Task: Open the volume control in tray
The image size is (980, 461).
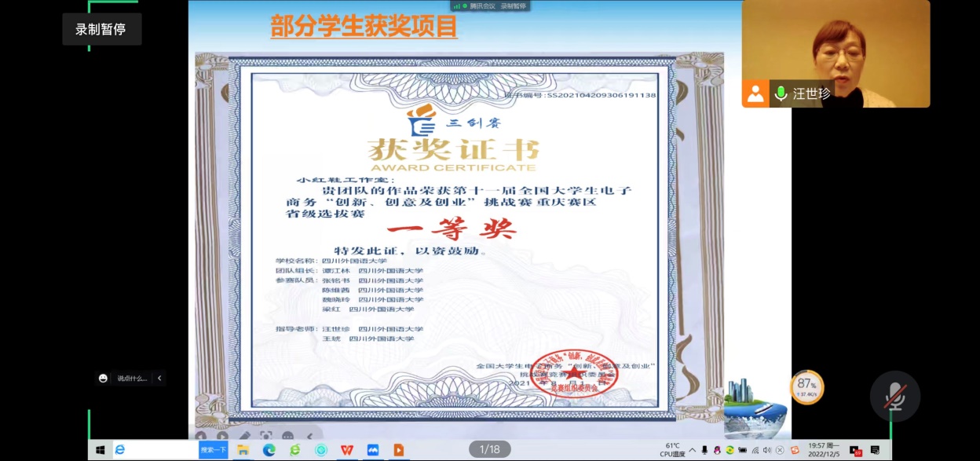Action: 767,450
